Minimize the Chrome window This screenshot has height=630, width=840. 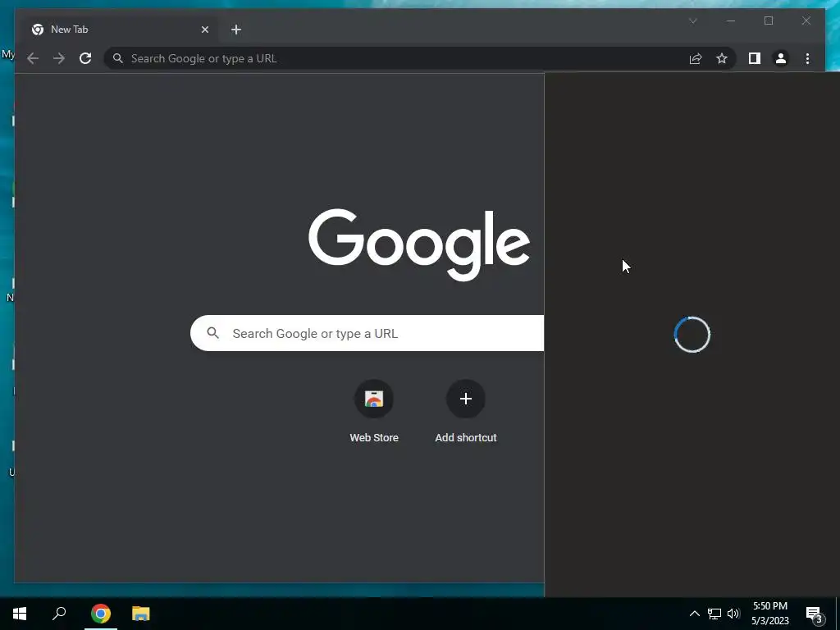click(x=731, y=21)
